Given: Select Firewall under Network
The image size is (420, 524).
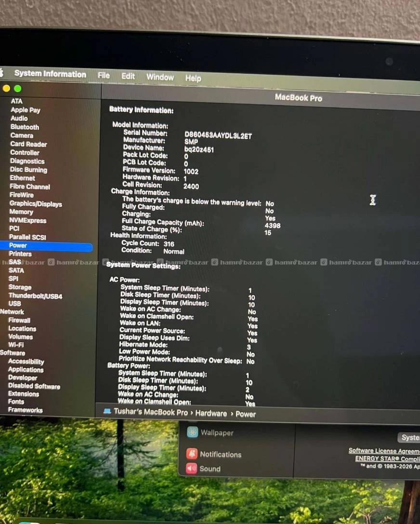Looking at the screenshot, I should [19, 320].
